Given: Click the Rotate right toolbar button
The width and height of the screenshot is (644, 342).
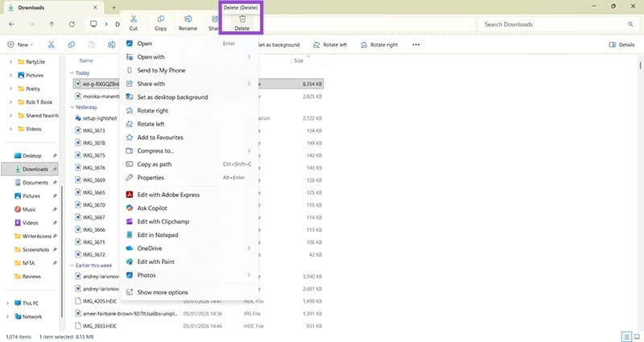Looking at the screenshot, I should [379, 45].
